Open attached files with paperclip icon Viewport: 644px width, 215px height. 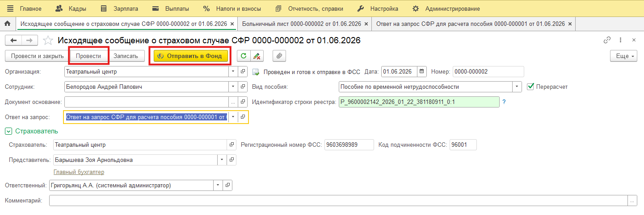click(279, 56)
